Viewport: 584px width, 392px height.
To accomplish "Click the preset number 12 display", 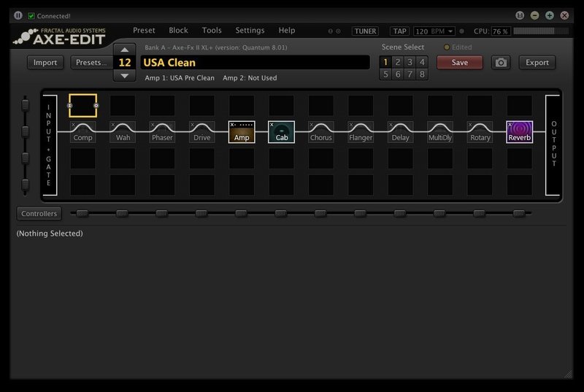I will point(125,63).
